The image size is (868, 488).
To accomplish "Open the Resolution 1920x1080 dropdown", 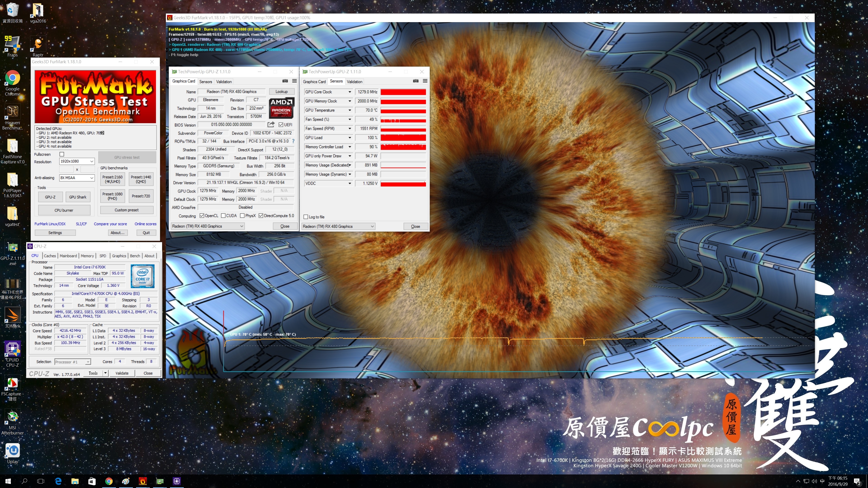I will [77, 161].
